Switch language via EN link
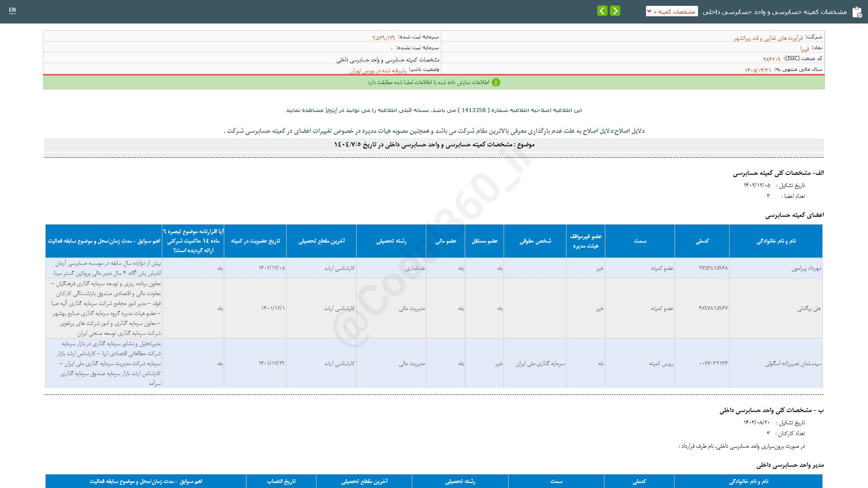This screenshot has height=488, width=868. pyautogui.click(x=12, y=10)
